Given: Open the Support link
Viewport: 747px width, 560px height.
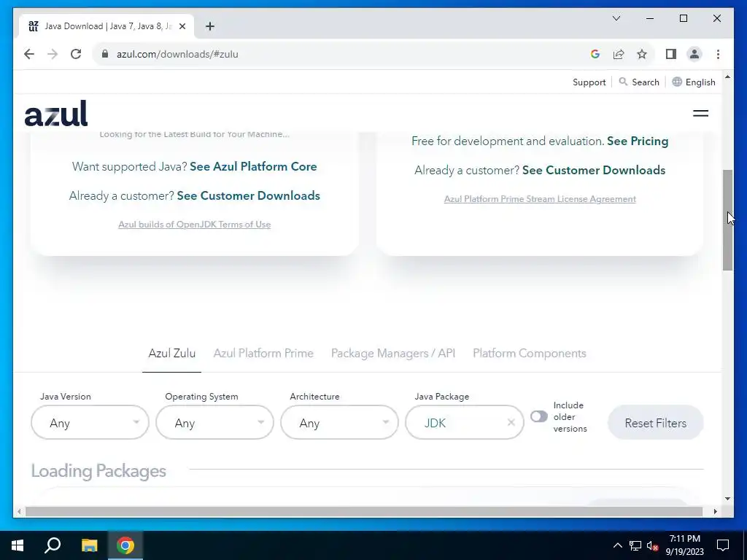Looking at the screenshot, I should 589,82.
